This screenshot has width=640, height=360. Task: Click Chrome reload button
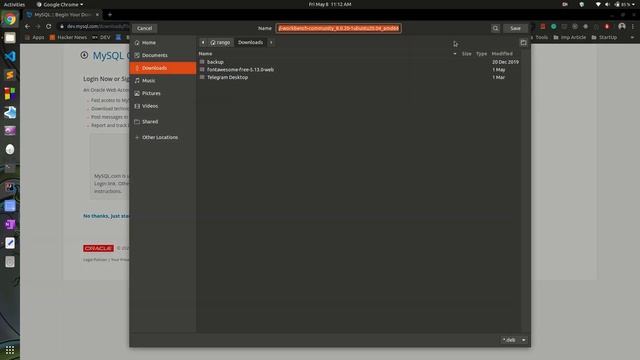click(x=49, y=26)
